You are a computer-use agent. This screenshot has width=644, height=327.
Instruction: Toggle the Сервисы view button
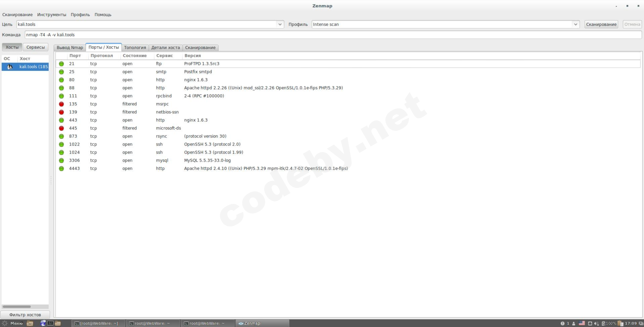coord(35,47)
